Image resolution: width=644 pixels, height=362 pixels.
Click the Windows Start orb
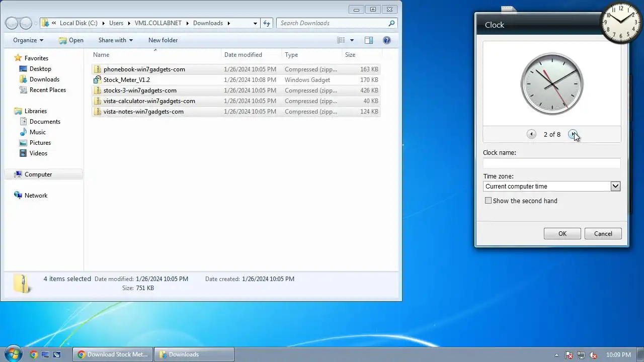click(13, 354)
